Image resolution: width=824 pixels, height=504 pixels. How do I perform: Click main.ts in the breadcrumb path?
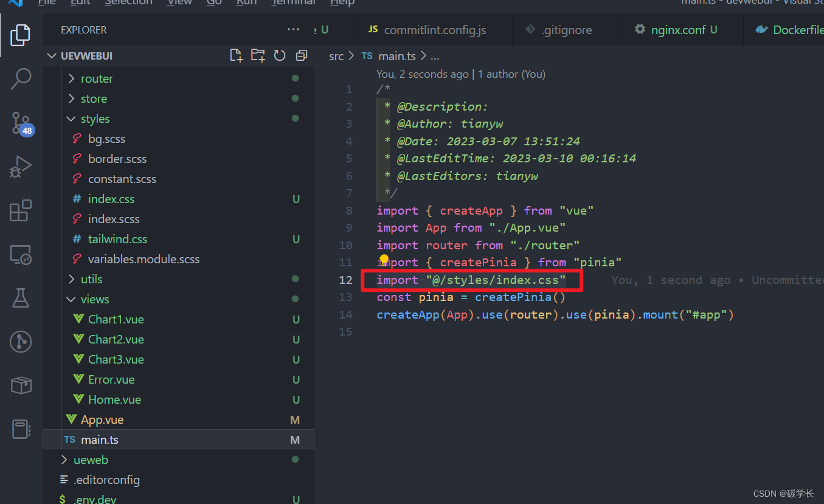397,56
